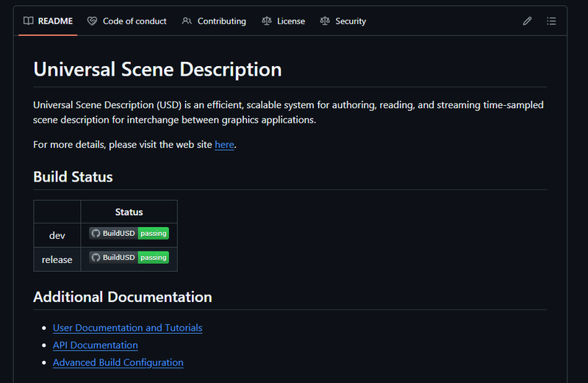Open the README outline list icon
588x383 pixels.
(551, 21)
